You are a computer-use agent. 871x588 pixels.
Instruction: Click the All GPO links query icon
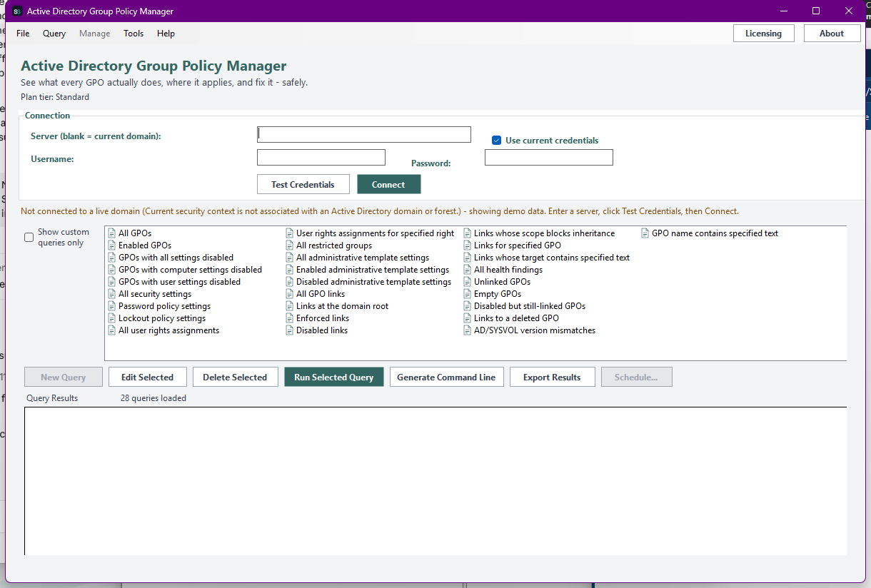pyautogui.click(x=289, y=294)
